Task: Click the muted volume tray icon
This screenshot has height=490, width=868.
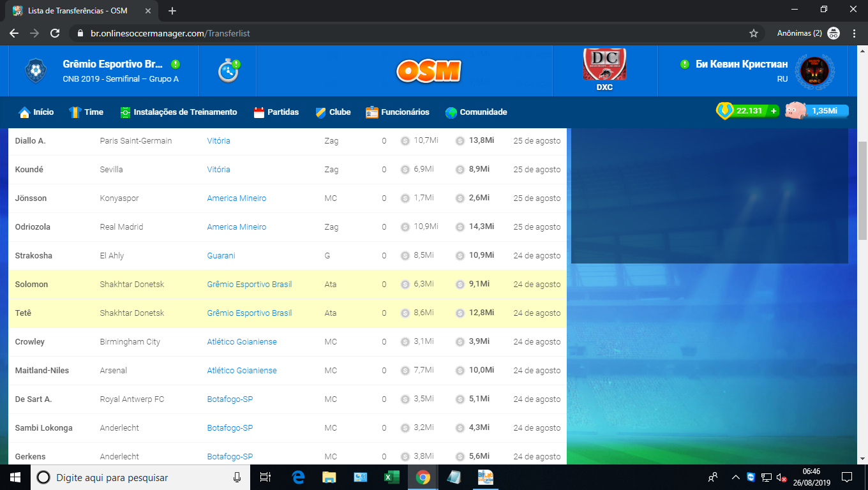Action: [x=781, y=477]
